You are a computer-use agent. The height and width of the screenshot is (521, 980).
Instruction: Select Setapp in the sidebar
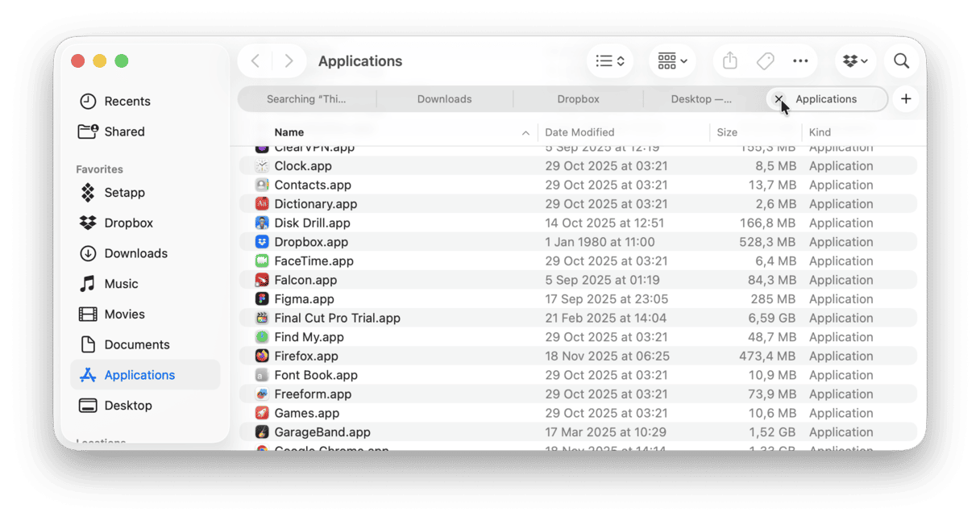tap(123, 193)
